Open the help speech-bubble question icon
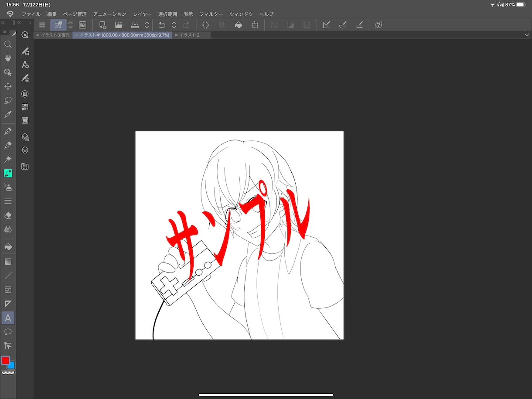 pos(379,25)
